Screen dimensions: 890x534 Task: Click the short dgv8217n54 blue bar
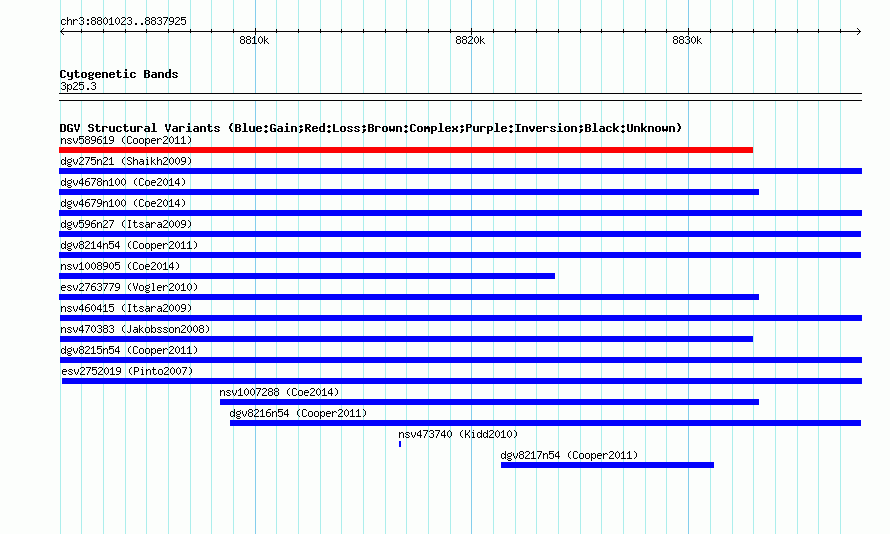(x=607, y=465)
